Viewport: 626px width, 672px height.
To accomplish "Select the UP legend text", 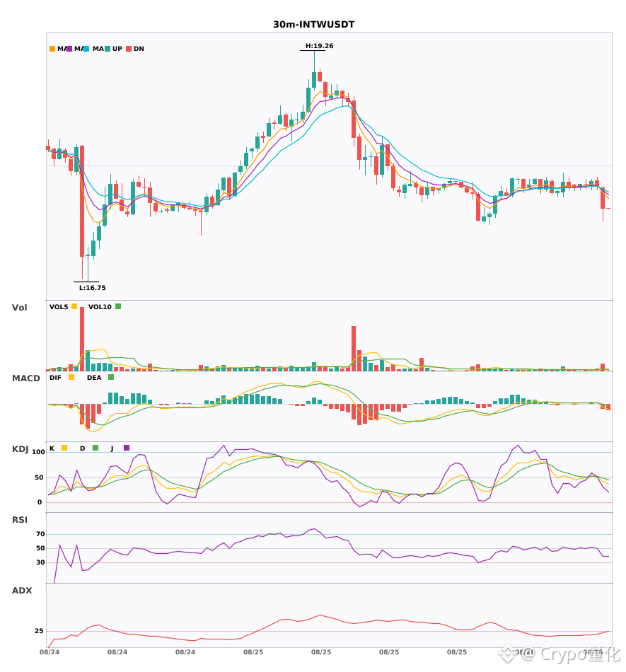I will 117,49.
